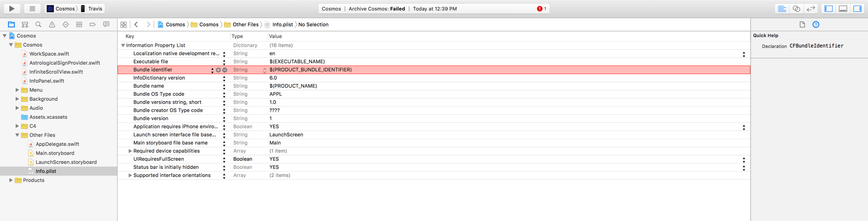Open Bundle identifier type popup
This screenshot has width=868, height=221.
pyautogui.click(x=264, y=70)
